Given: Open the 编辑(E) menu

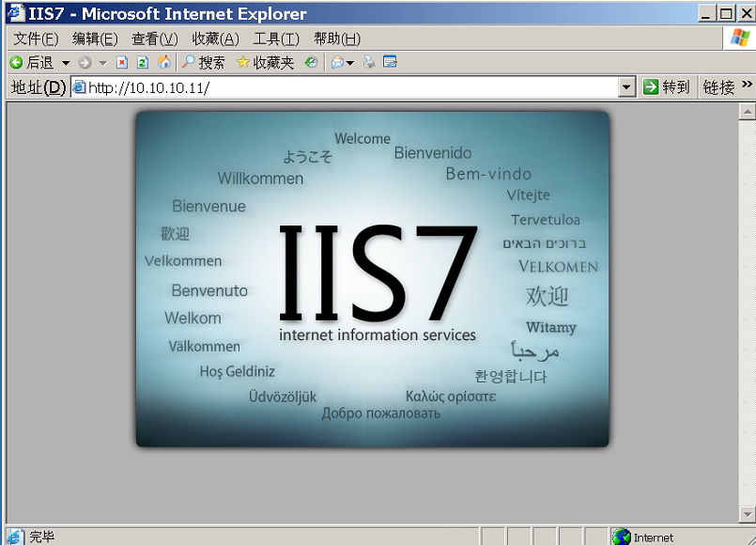Looking at the screenshot, I should click(95, 39).
